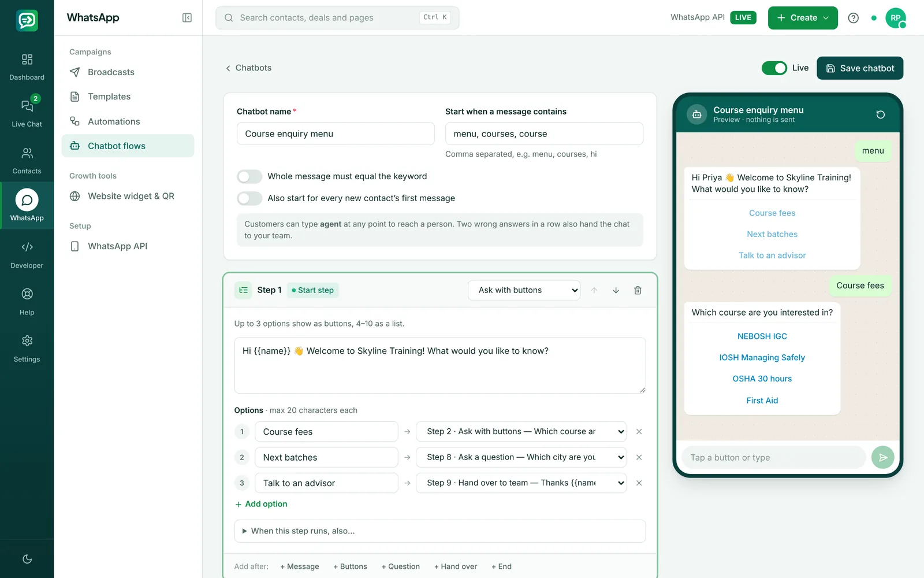Screen dimensions: 924x578
Task: Open Settings from the sidebar
Action: 27,349
